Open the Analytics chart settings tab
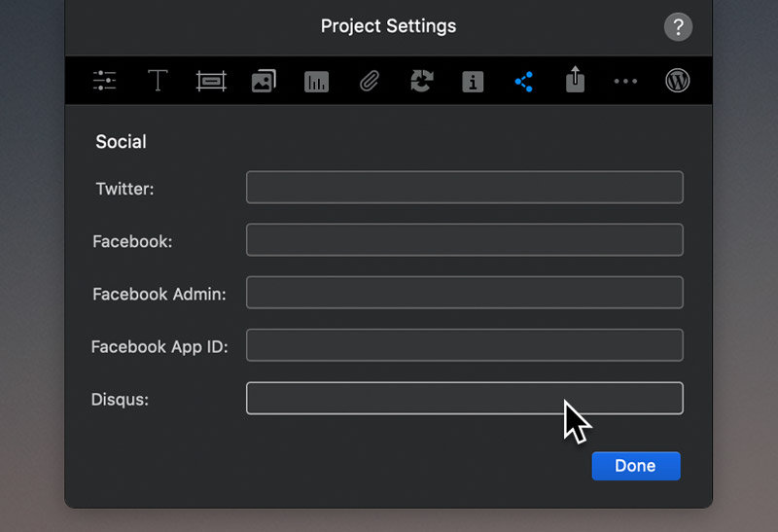This screenshot has height=532, width=778. click(x=317, y=82)
